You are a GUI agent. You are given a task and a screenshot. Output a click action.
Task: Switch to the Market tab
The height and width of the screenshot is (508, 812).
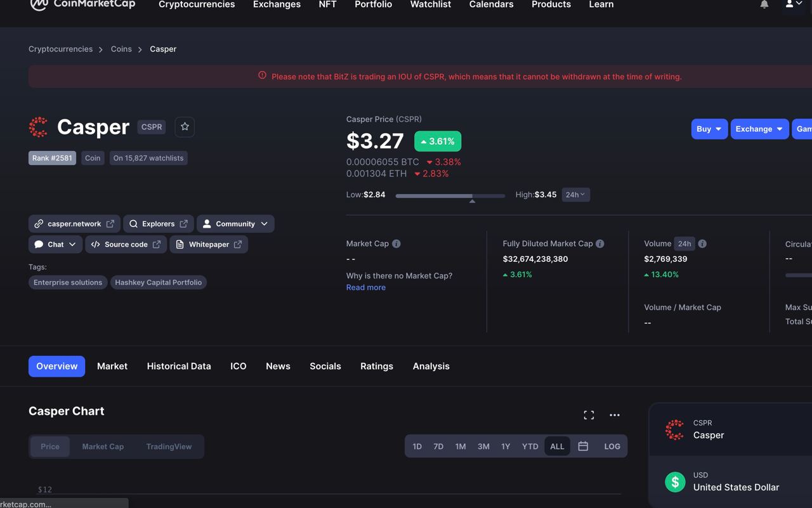click(112, 367)
